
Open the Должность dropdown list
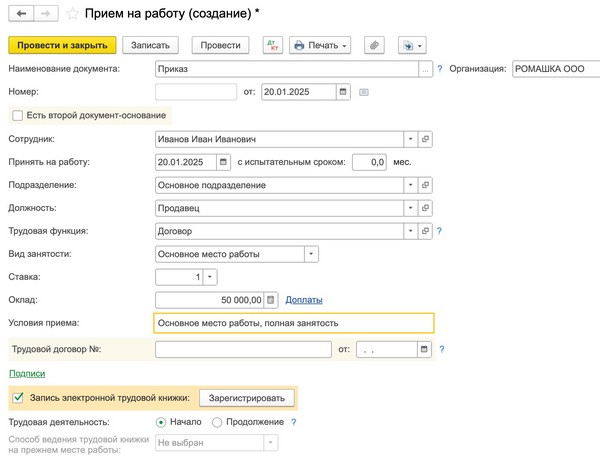[410, 208]
